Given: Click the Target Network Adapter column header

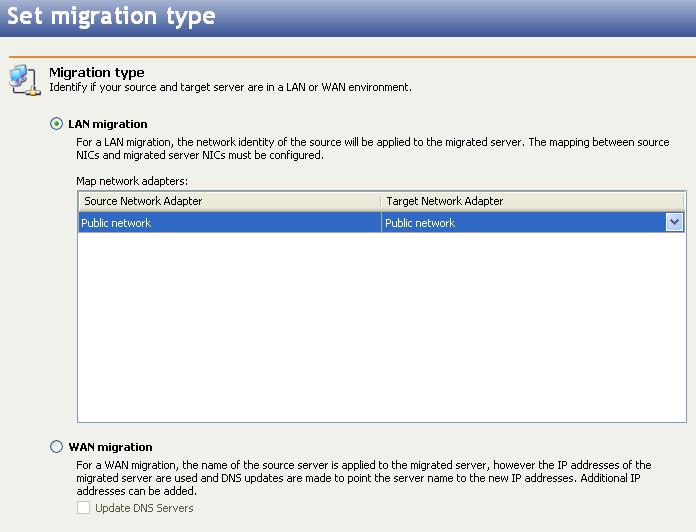Looking at the screenshot, I should (532, 201).
